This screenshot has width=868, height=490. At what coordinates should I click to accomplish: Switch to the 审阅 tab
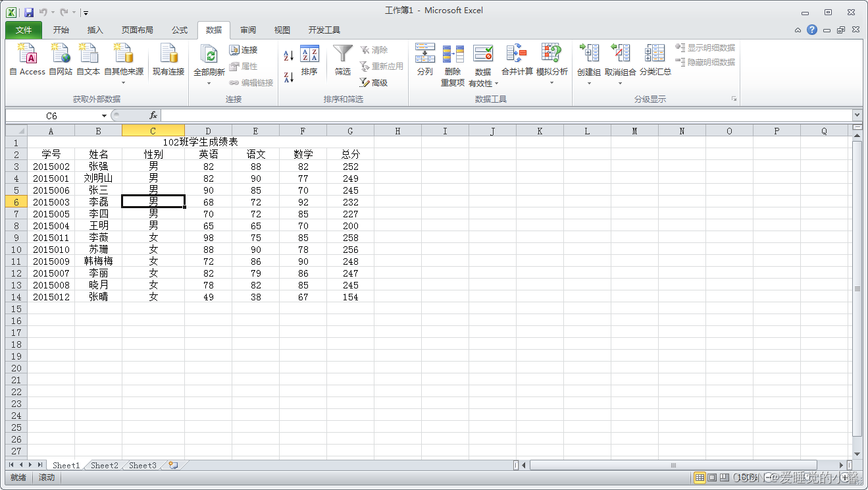[x=248, y=30]
